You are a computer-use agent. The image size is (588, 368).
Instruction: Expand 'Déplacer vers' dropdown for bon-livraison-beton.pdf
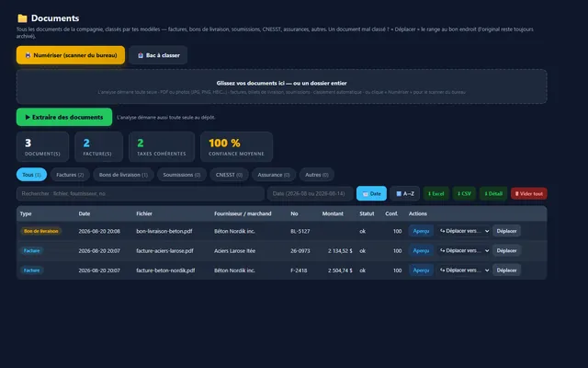[x=464, y=231]
